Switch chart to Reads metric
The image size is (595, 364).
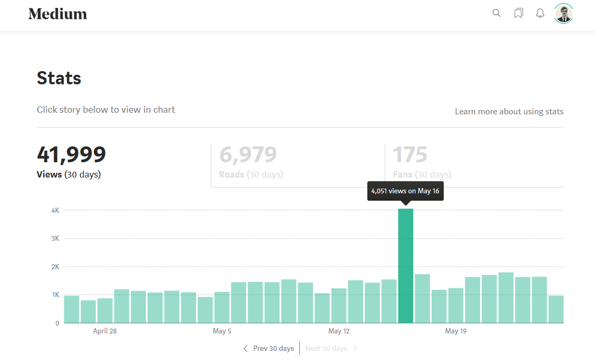(251, 162)
